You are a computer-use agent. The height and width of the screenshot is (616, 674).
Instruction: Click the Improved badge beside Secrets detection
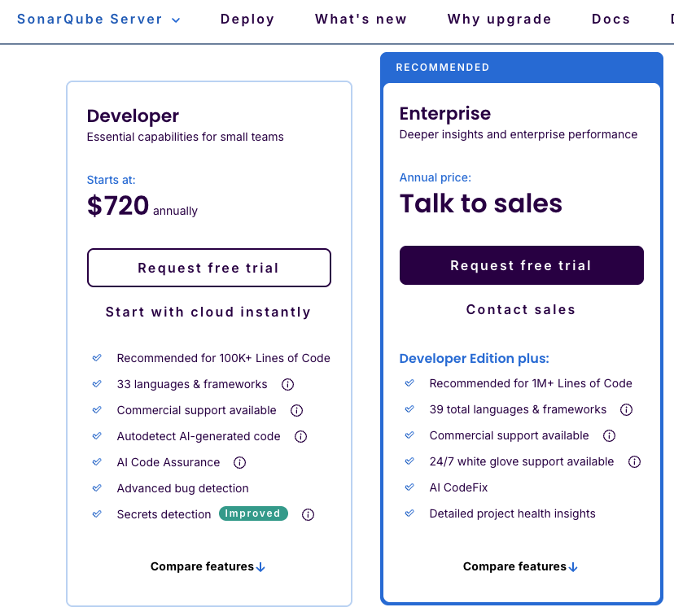pos(253,513)
